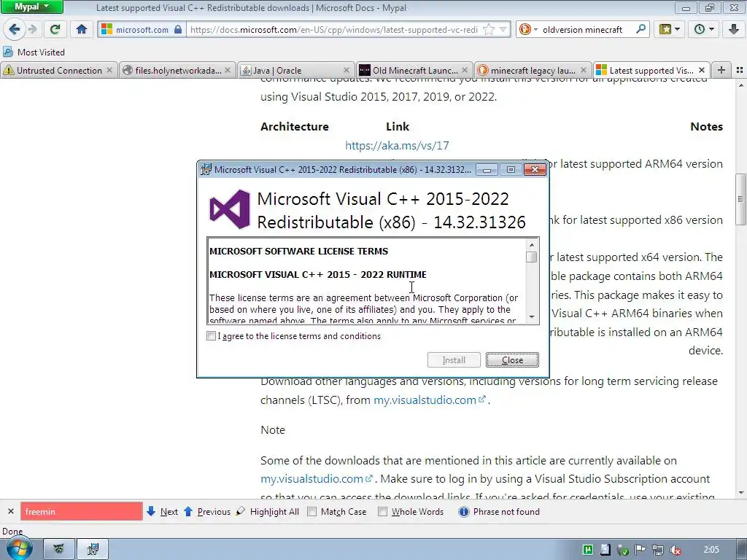Open the history clock dropdown
This screenshot has width=747, height=560.
[704, 29]
